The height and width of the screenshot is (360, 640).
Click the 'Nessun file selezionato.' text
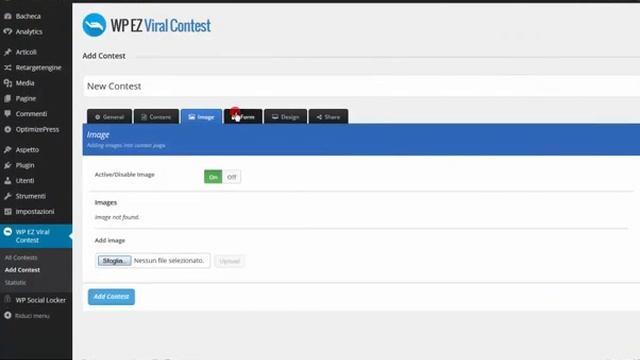pos(169,260)
